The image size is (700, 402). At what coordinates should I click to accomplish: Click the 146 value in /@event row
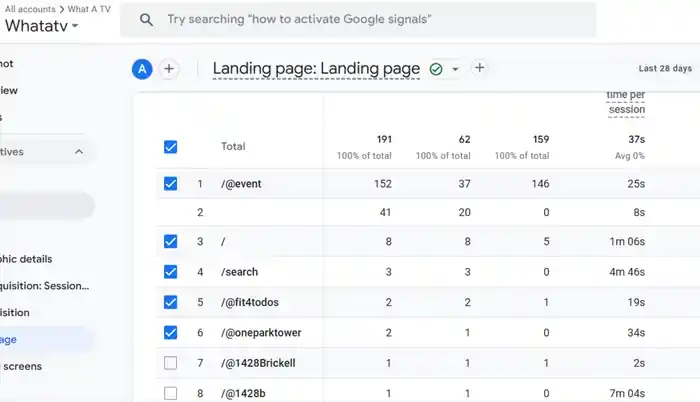[x=540, y=184]
